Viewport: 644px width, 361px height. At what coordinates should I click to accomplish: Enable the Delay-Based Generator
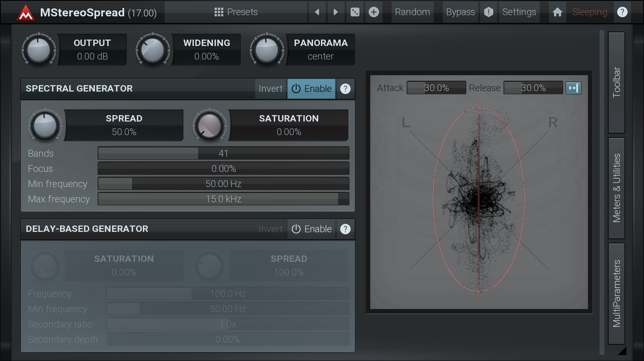311,229
